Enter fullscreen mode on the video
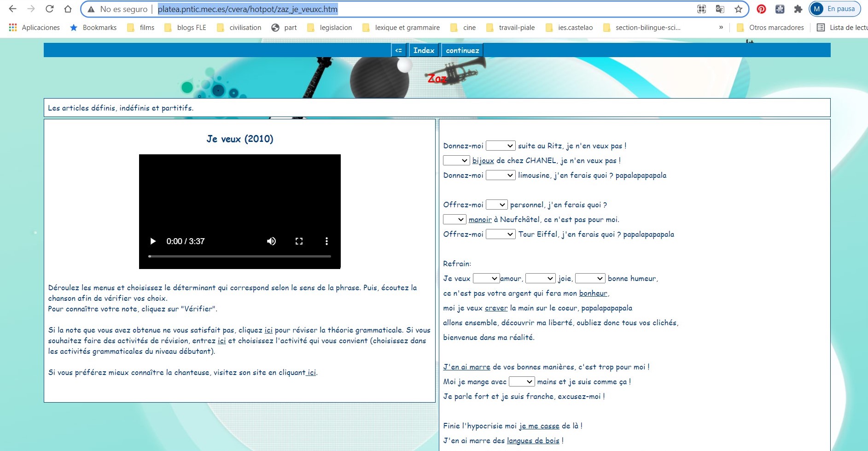The width and height of the screenshot is (868, 451). (299, 241)
